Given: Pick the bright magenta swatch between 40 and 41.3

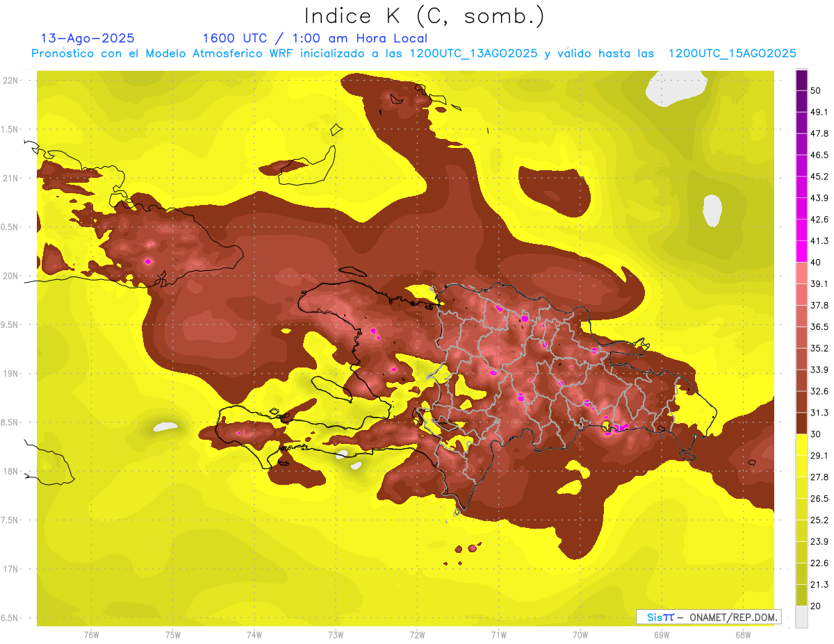Looking at the screenshot, I should pyautogui.click(x=801, y=251).
